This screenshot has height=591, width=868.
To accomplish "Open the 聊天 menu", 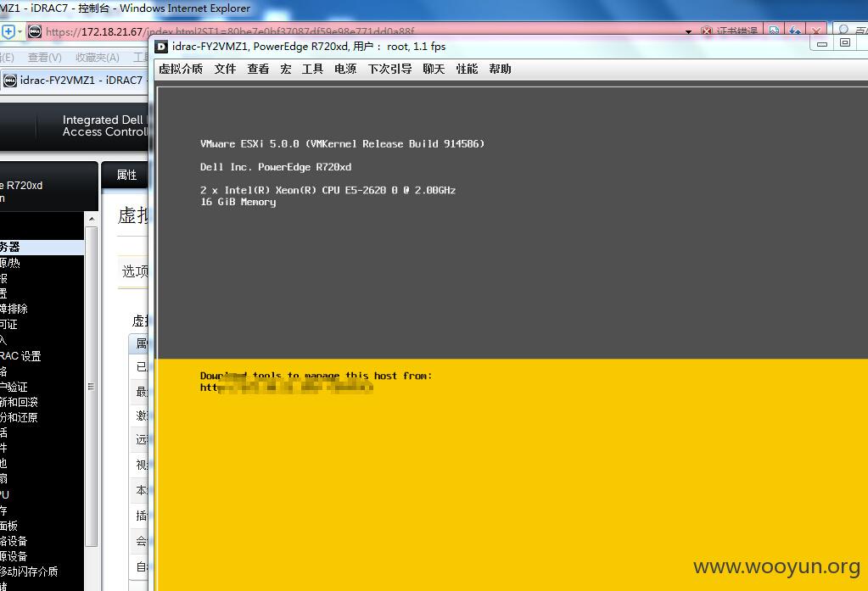I will pyautogui.click(x=434, y=69).
